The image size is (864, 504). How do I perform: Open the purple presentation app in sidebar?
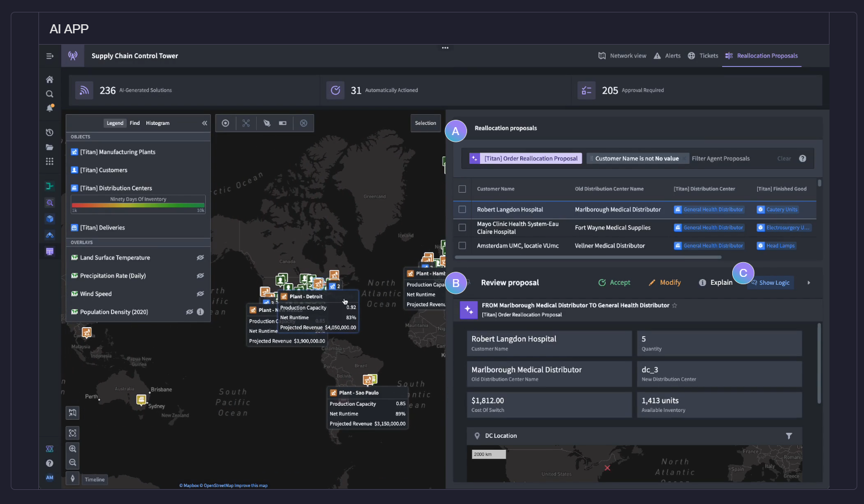50,251
